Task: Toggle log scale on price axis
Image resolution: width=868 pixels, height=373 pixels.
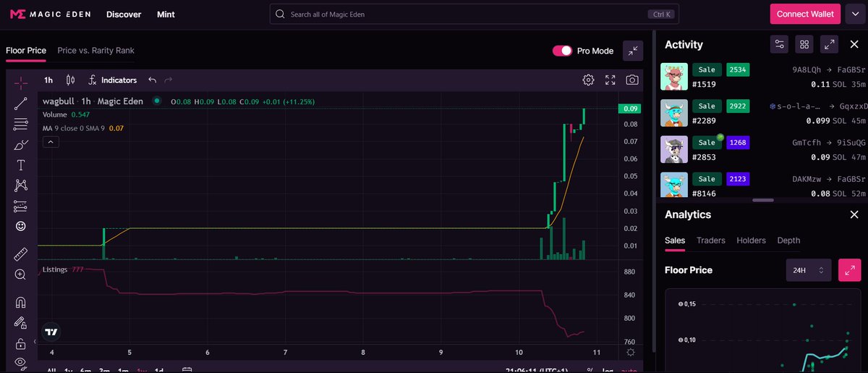Action: coord(608,370)
